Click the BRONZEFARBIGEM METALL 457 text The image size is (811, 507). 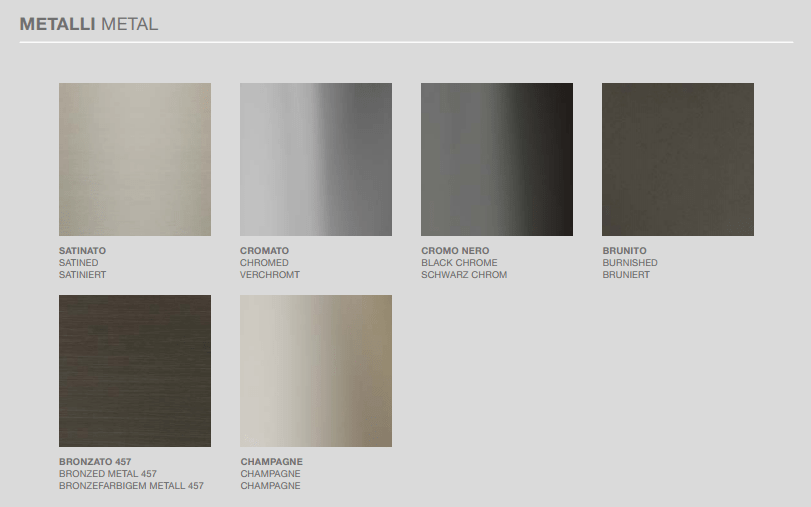(x=131, y=485)
